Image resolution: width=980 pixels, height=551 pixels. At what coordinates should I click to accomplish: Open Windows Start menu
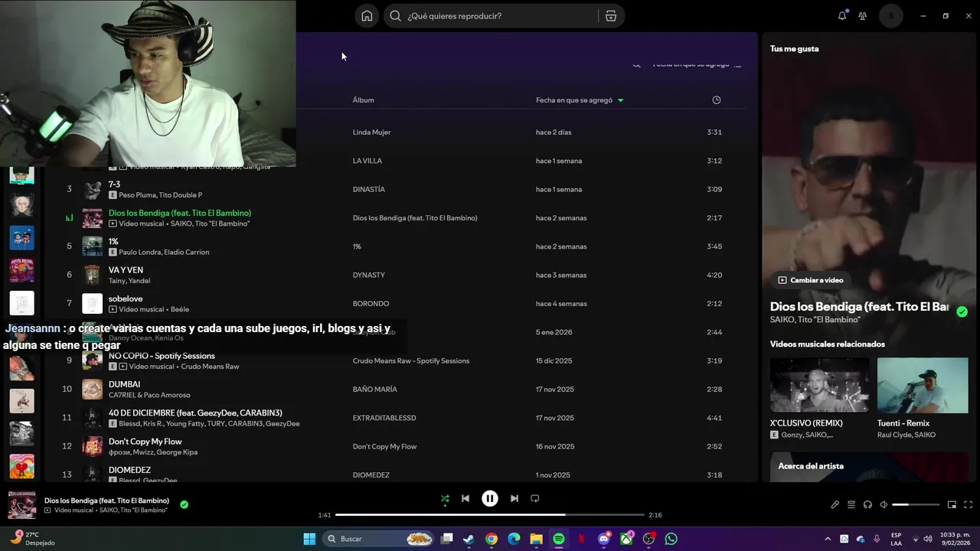tap(309, 539)
